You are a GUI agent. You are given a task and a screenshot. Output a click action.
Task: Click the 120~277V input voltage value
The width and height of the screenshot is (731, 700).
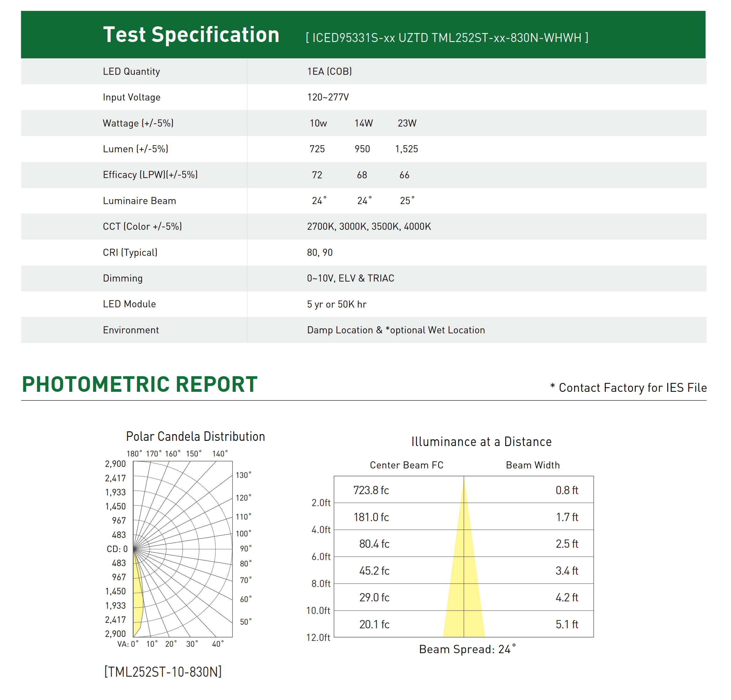pyautogui.click(x=328, y=97)
